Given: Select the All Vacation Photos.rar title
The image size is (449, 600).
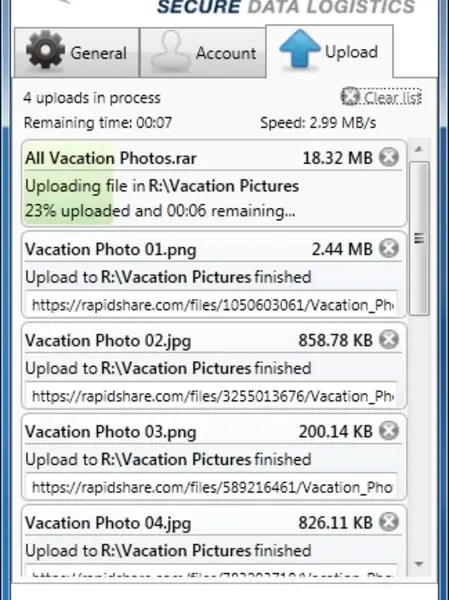Looking at the screenshot, I should pos(111,158).
